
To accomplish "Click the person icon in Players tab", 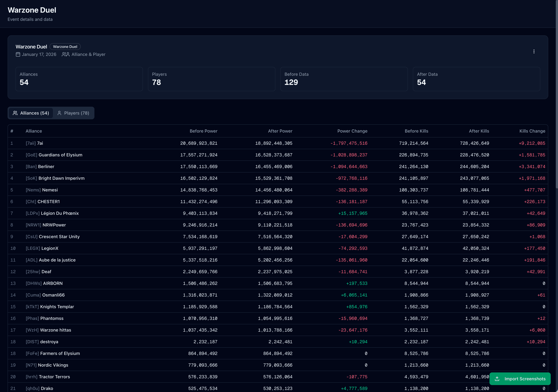I will click(x=59, y=113).
